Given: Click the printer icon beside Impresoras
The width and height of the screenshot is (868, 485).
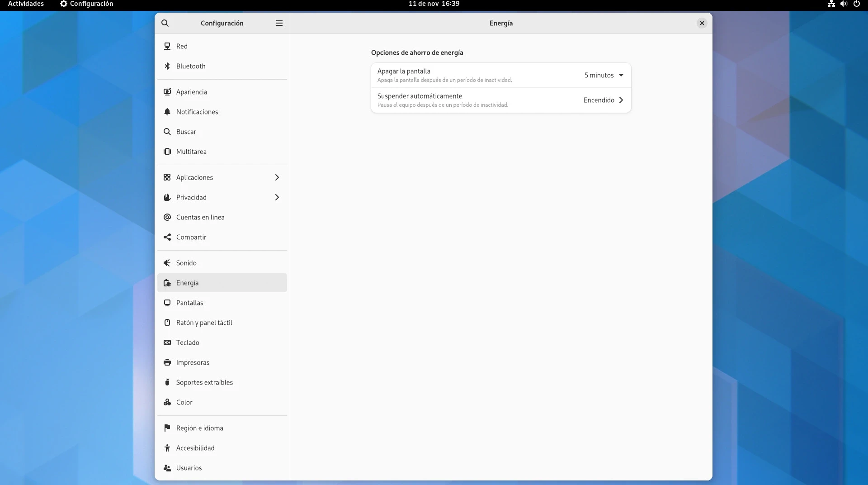Looking at the screenshot, I should pyautogui.click(x=167, y=362).
